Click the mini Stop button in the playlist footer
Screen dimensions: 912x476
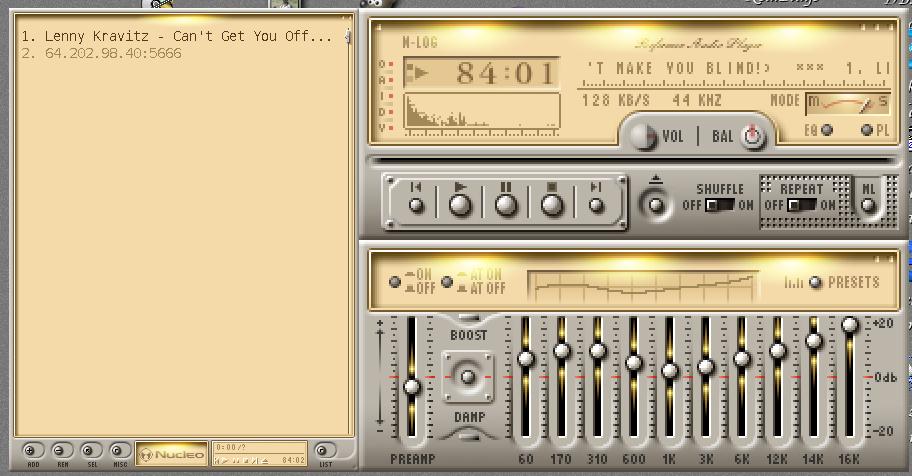(245, 460)
